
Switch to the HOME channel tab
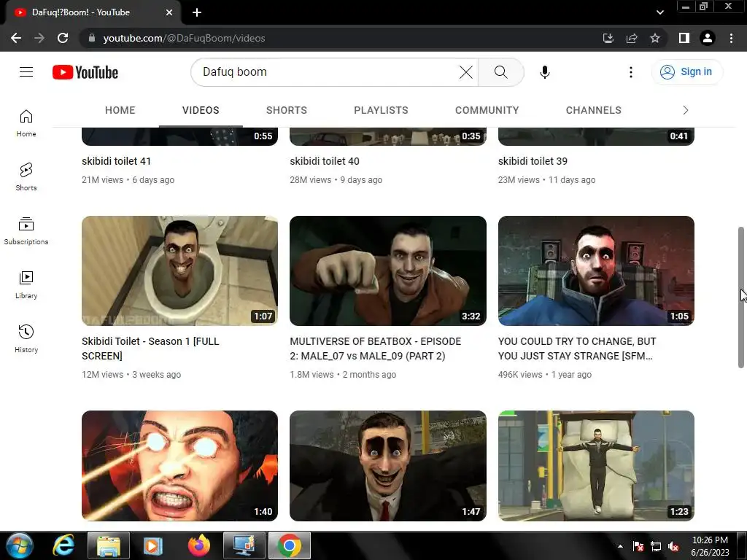(120, 110)
